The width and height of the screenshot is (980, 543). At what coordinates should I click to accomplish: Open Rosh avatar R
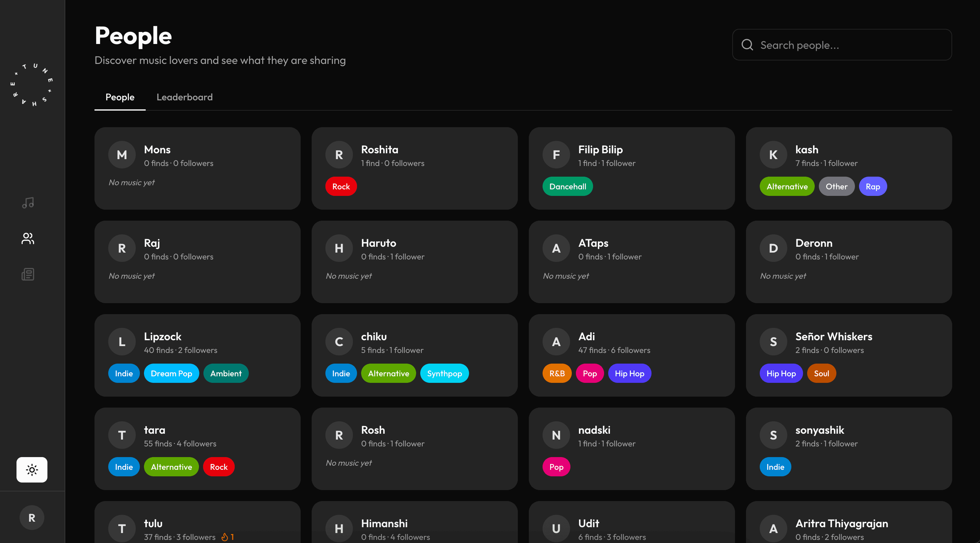click(339, 435)
